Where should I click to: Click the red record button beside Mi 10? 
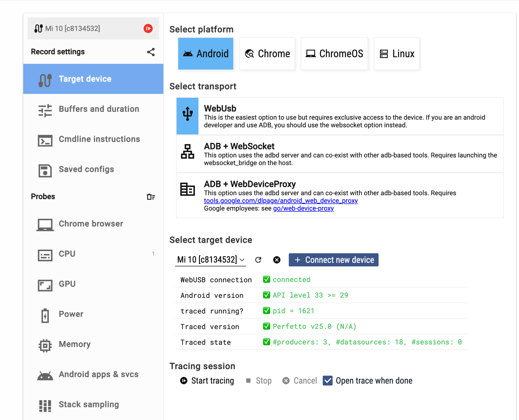(x=148, y=28)
